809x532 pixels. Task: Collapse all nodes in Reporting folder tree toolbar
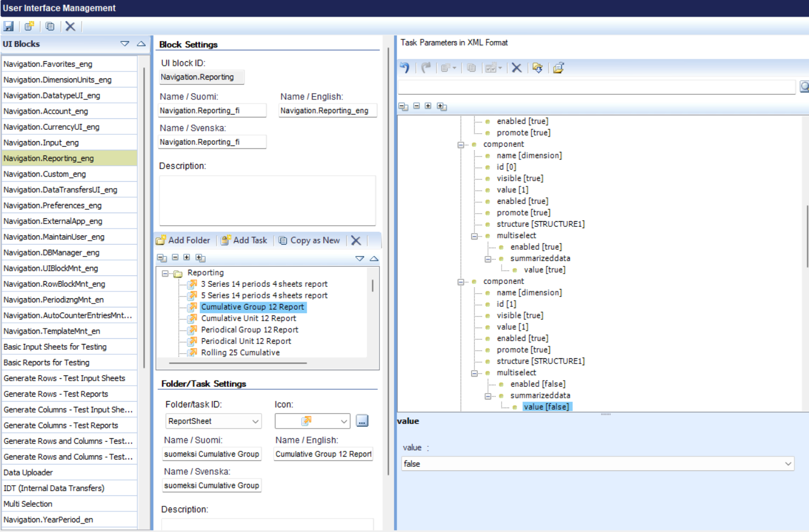[x=162, y=258]
